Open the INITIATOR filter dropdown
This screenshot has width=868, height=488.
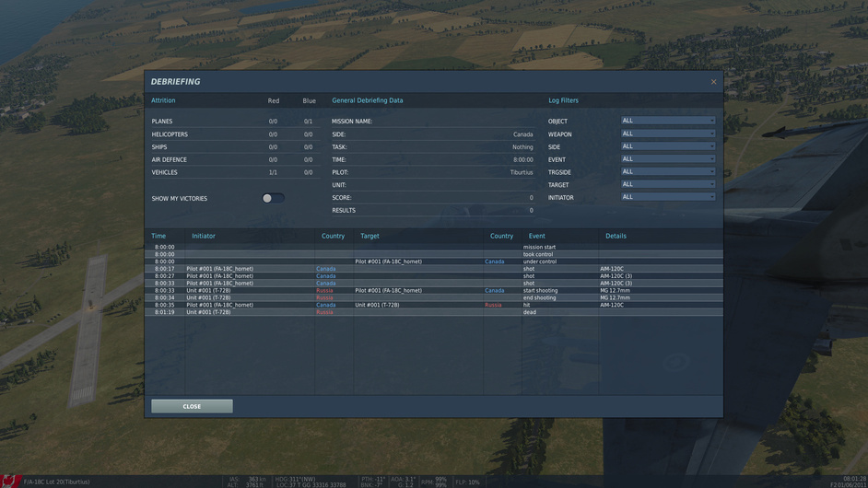click(668, 197)
